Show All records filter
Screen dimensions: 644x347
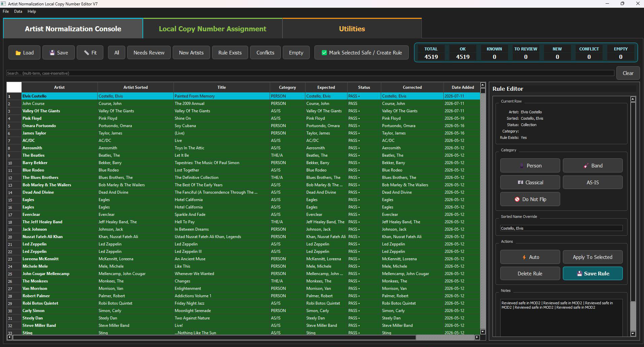click(116, 53)
